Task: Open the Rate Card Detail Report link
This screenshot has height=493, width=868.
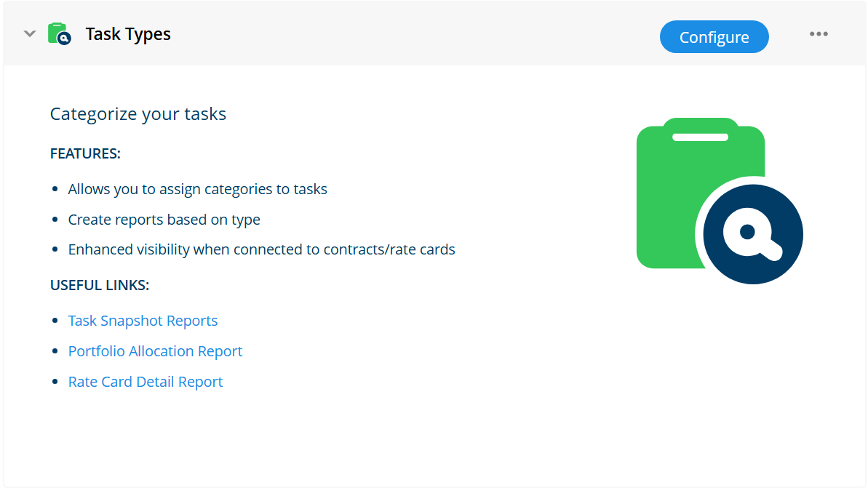Action: [145, 382]
